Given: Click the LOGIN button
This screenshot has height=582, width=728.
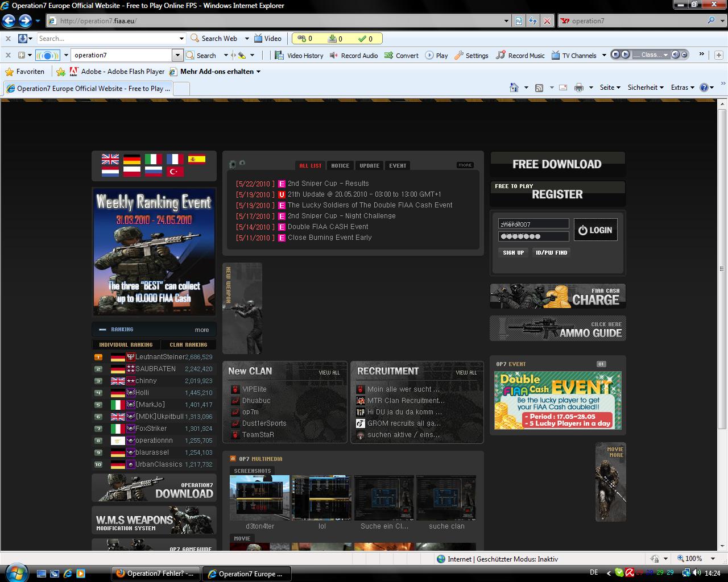Looking at the screenshot, I should click(595, 230).
